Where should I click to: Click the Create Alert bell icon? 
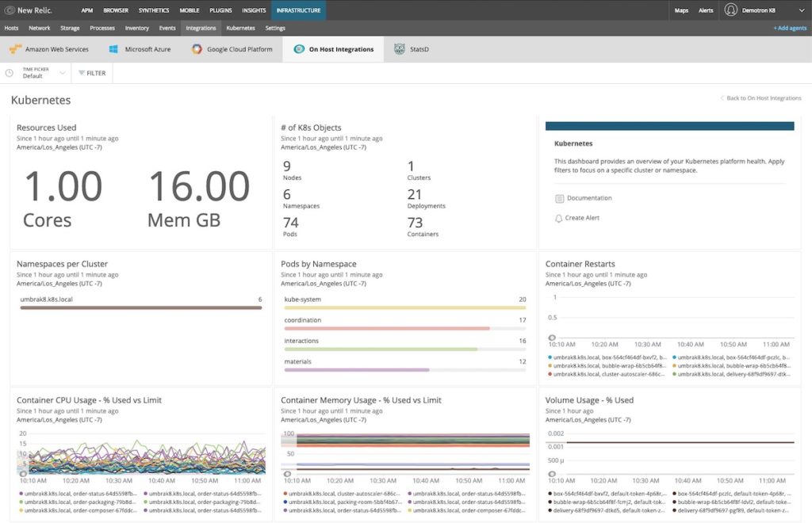[559, 218]
